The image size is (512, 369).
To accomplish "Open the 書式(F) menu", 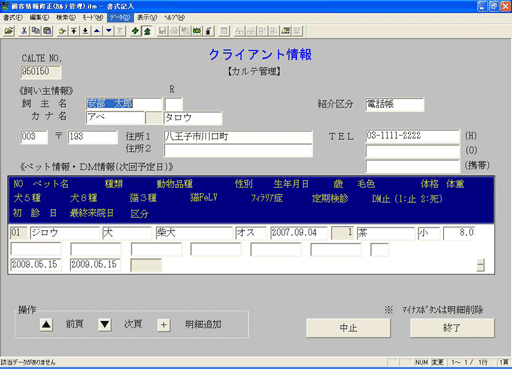I will pos(13,17).
